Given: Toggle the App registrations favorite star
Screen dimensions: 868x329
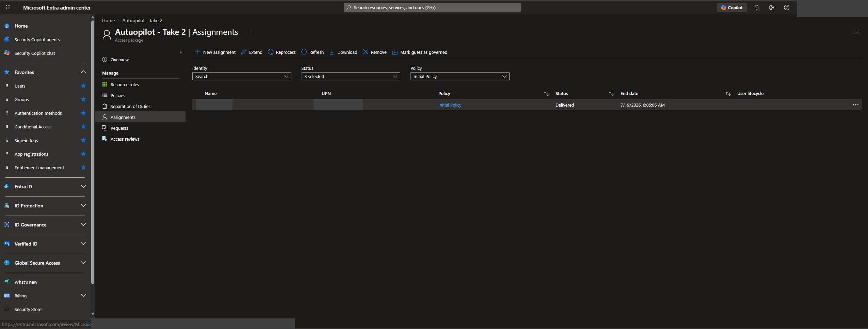Looking at the screenshot, I should click(x=83, y=154).
